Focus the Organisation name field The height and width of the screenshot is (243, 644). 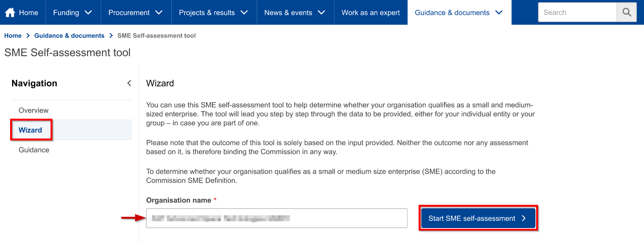pos(277,218)
